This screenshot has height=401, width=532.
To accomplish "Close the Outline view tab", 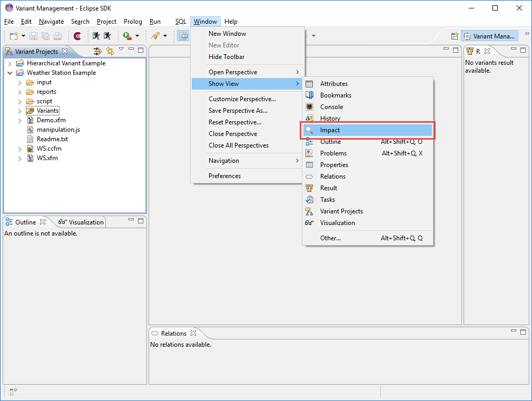I will point(43,222).
